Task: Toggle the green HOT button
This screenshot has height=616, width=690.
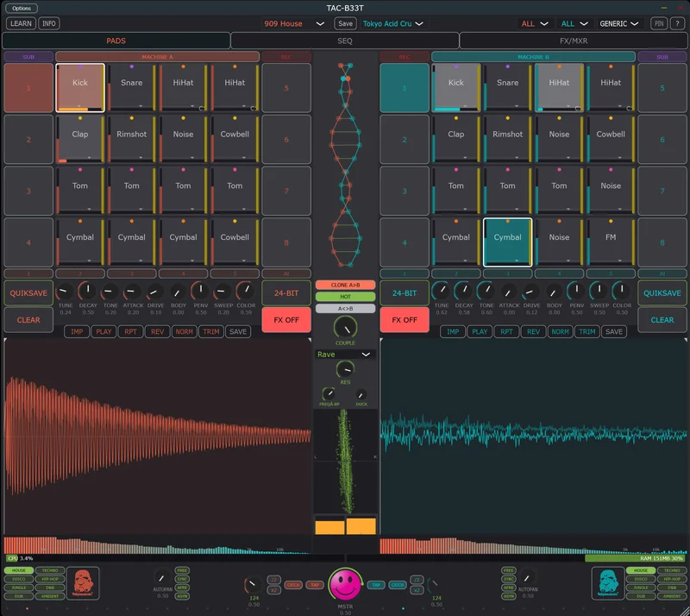Action: click(x=345, y=296)
